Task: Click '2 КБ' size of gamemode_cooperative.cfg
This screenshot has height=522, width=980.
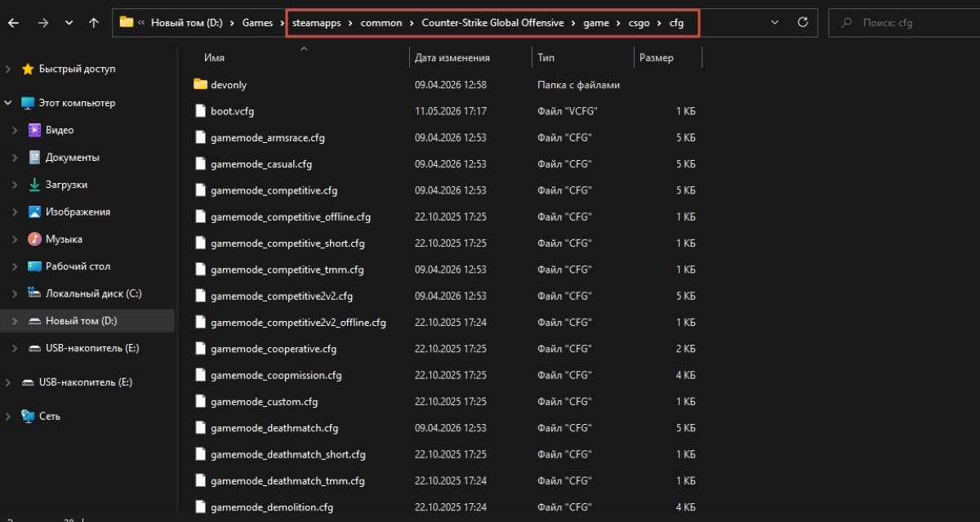Action: click(x=685, y=349)
